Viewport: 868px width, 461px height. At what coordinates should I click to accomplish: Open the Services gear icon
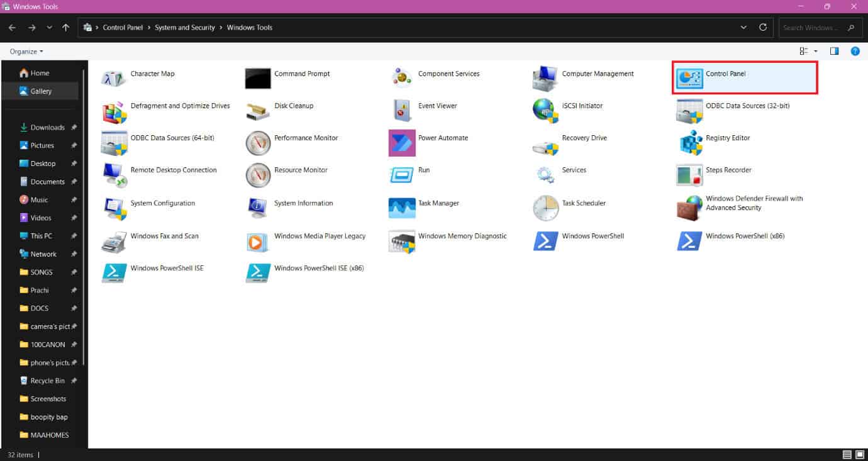545,175
